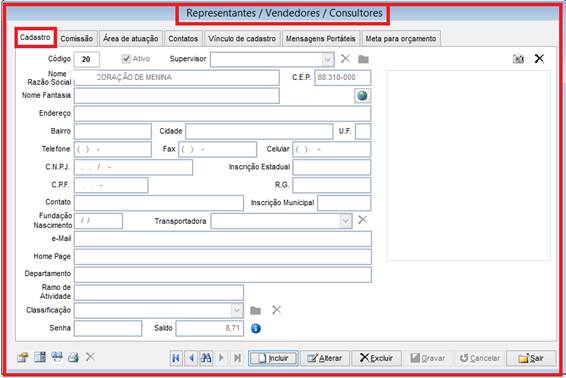
Task: Switch to Meta para orçamento tab
Action: pyautogui.click(x=401, y=38)
